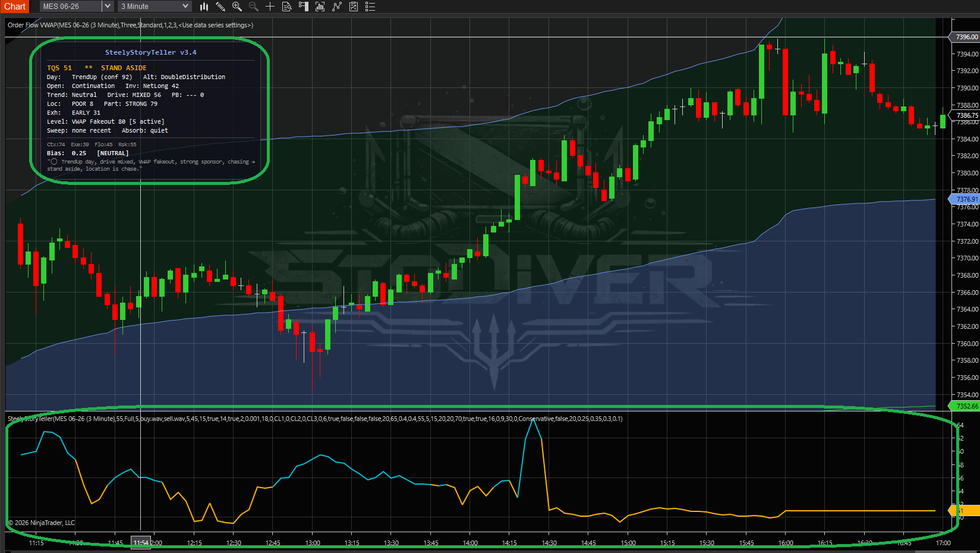Expand the instrument selector dropdown arrow
Screen dimensions: 980x553
tap(108, 7)
